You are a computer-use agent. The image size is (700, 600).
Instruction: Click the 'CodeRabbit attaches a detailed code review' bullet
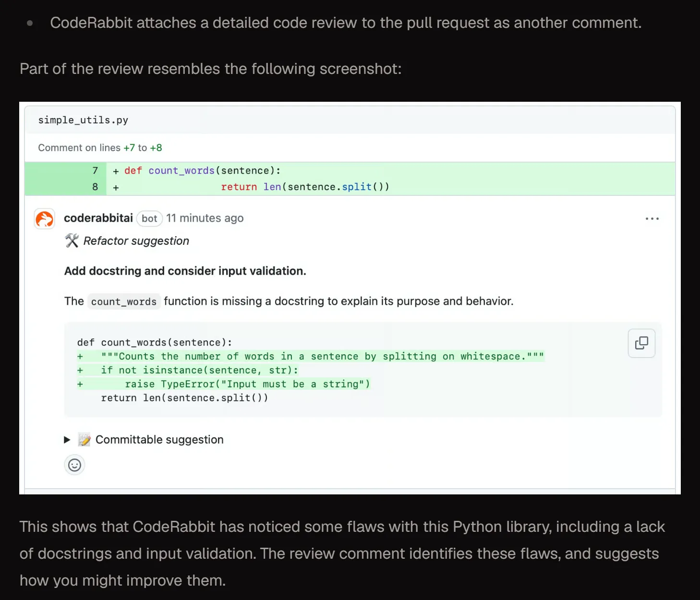pyautogui.click(x=346, y=23)
